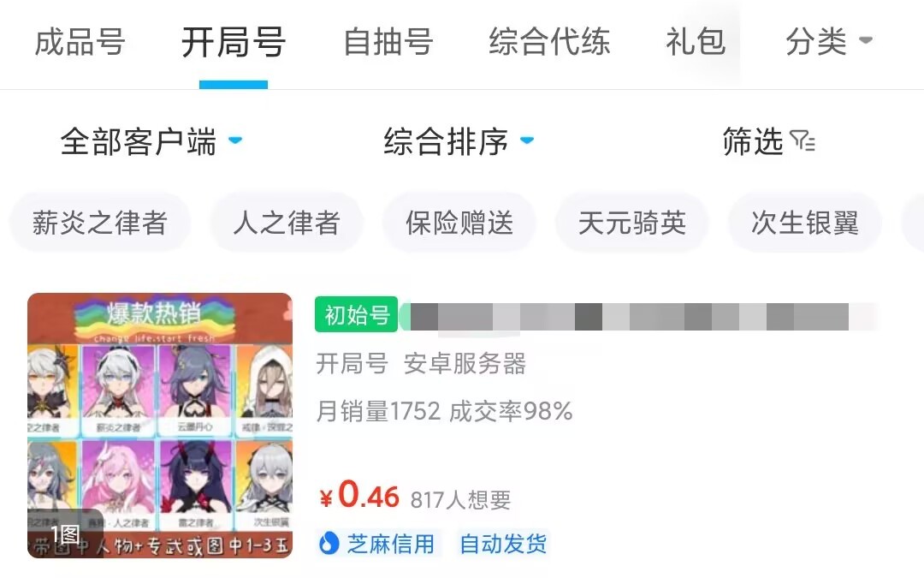Expand the 综合排序 sorting dropdown
This screenshot has width=924, height=578.
pos(459,141)
